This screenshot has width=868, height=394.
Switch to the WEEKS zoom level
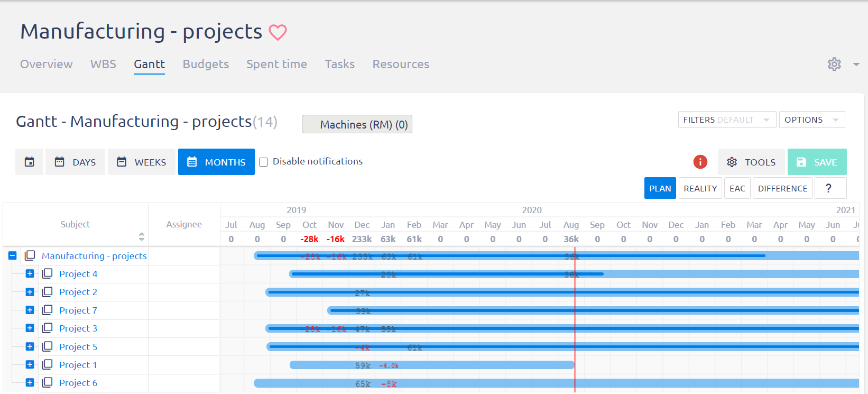pos(141,162)
